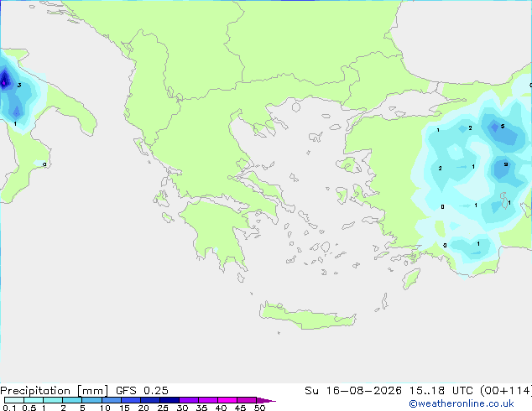Image resolution: width=532 pixels, height=411 pixels.
Task: Click the '15..18 UTC' time text
Action: coord(441,391)
